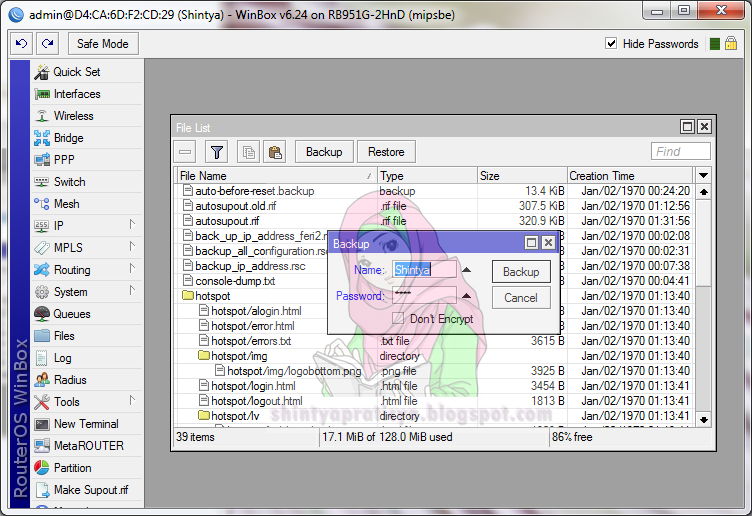Click the File List scroll down arrow

[x=704, y=420]
